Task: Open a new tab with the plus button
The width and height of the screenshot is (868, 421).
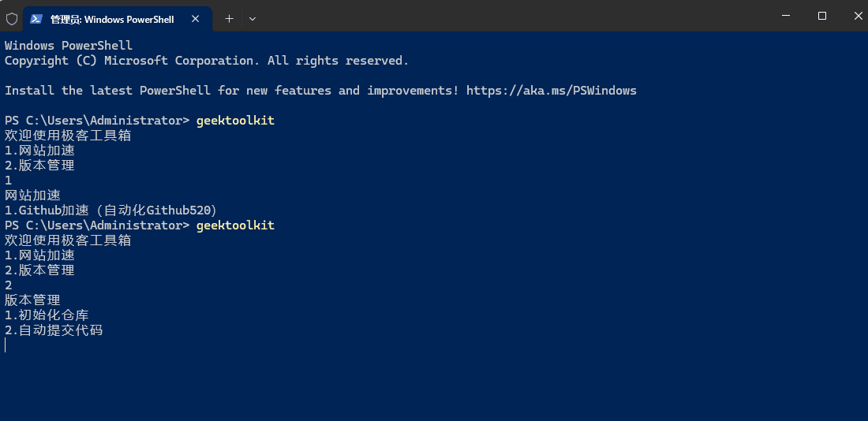Action: (x=229, y=19)
